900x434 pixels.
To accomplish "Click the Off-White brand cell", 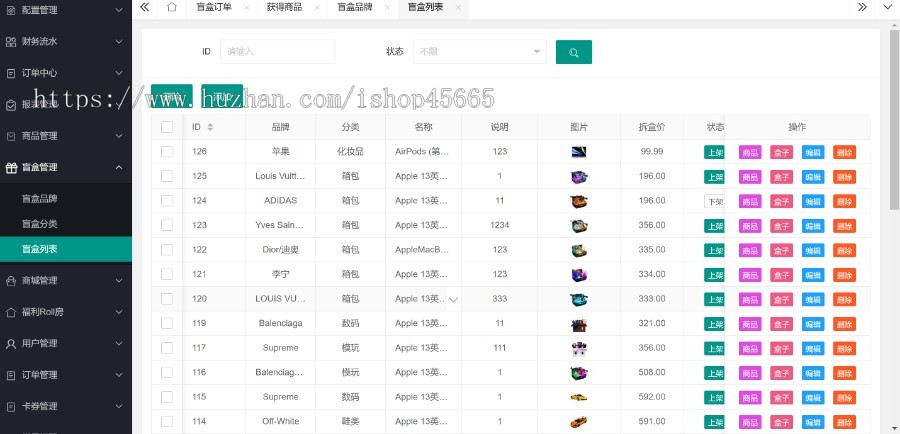I will (281, 421).
